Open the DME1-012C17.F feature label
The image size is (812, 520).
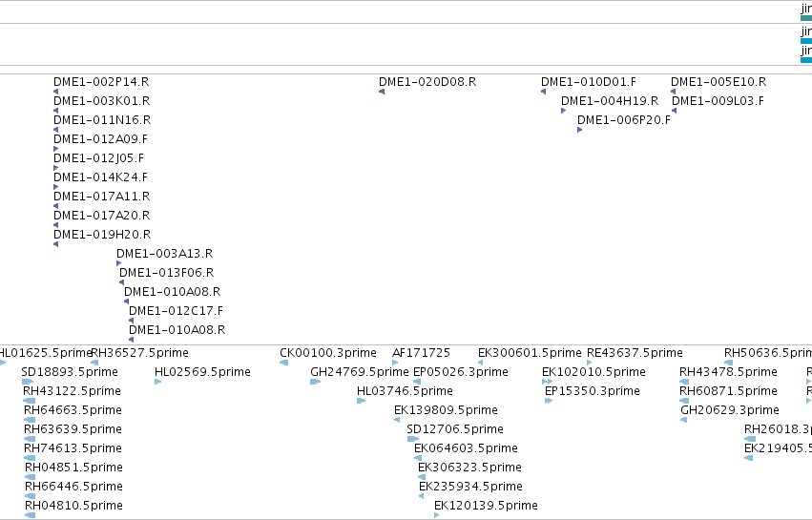[x=177, y=311]
